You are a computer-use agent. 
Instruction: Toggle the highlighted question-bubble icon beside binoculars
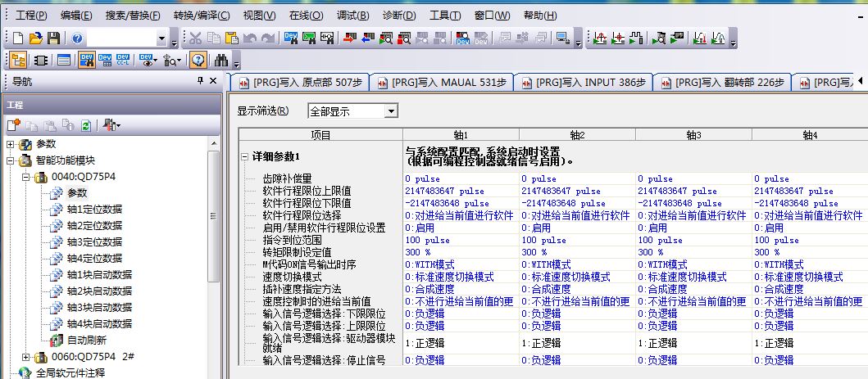point(198,60)
